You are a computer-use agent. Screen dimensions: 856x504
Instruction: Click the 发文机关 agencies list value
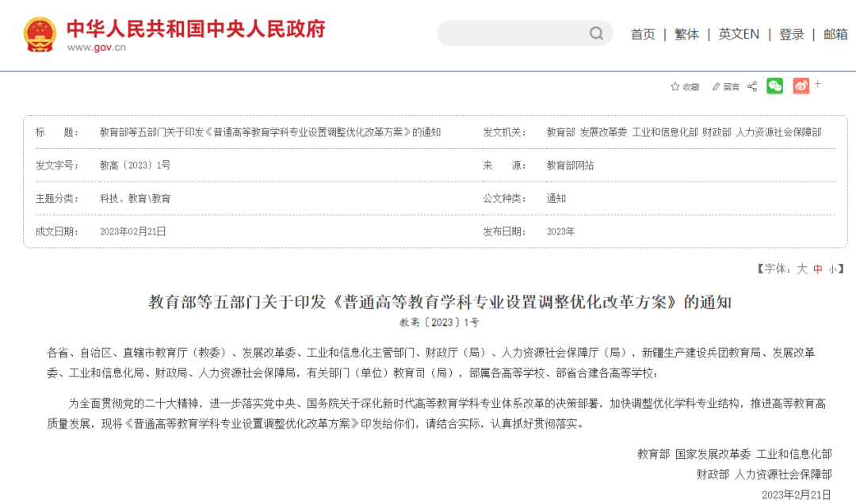(x=684, y=132)
